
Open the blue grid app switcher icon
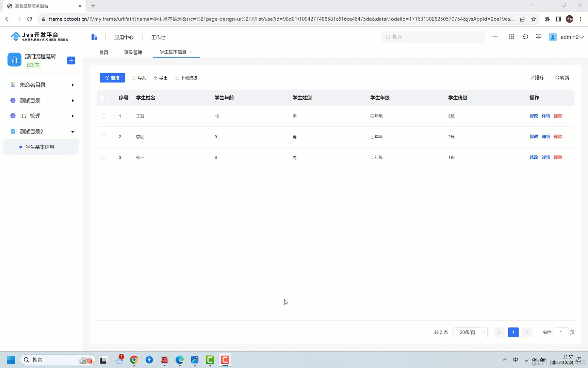94,37
